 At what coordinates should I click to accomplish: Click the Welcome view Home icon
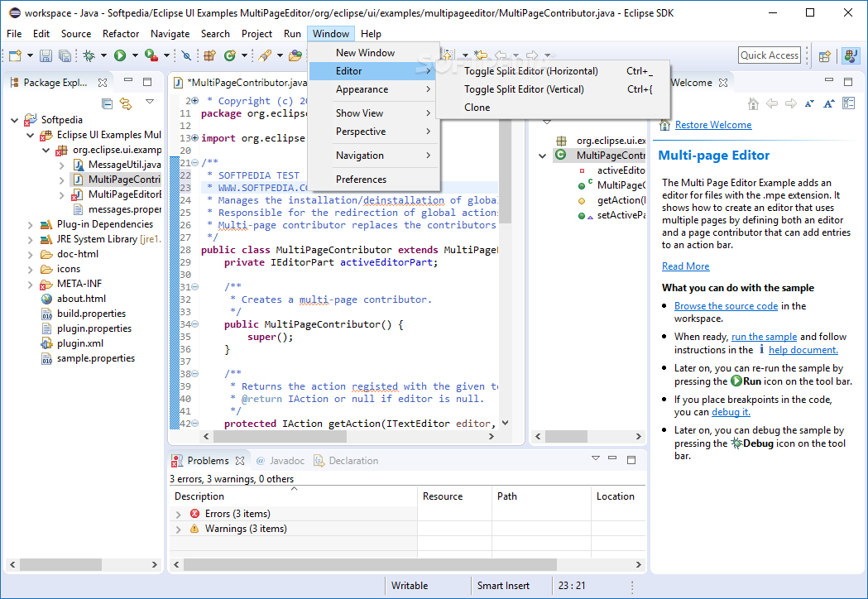point(753,103)
